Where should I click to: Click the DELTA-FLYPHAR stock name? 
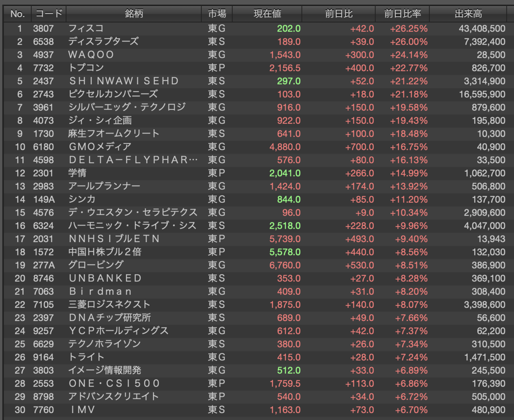click(134, 160)
